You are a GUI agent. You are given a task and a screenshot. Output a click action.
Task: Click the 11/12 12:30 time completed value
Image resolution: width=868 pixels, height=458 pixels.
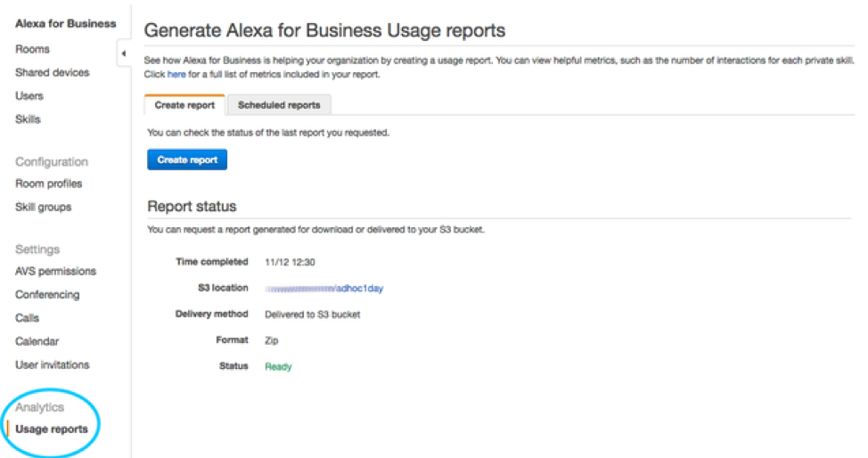pos(290,263)
